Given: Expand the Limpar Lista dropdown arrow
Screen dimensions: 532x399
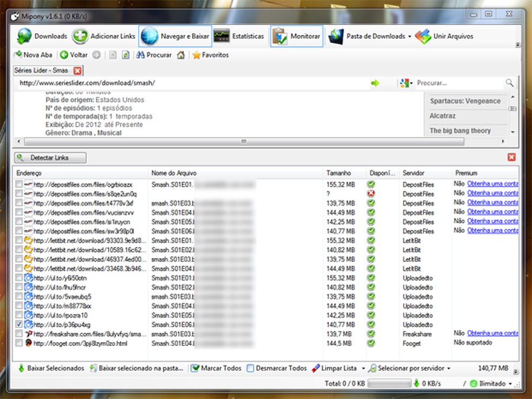Looking at the screenshot, I should pyautogui.click(x=363, y=369).
